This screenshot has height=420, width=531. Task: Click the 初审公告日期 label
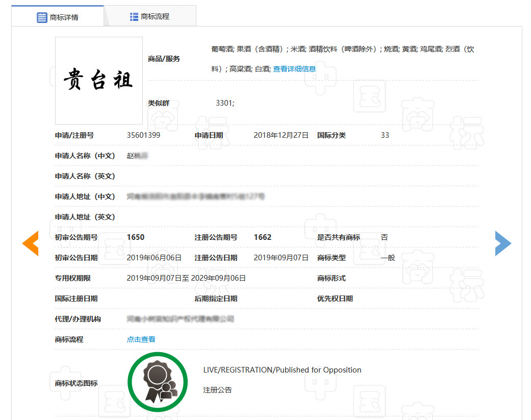(x=76, y=258)
